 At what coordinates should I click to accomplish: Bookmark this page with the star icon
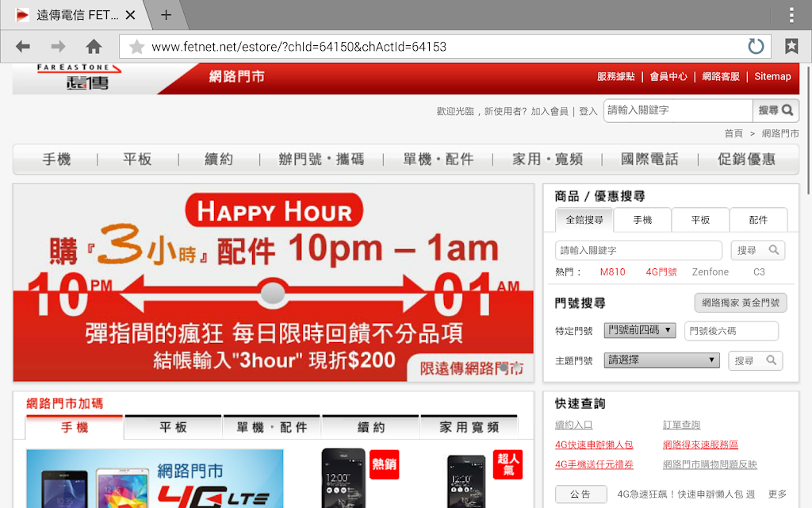click(136, 47)
